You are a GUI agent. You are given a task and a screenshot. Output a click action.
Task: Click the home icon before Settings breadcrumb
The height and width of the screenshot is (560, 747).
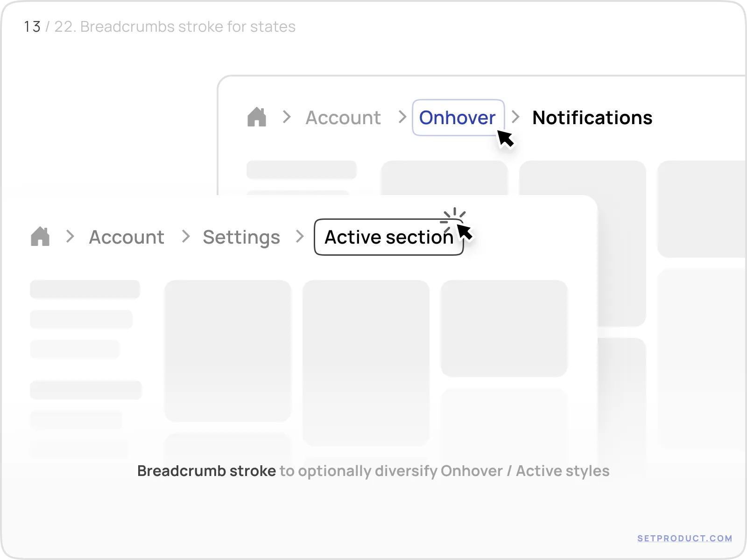[40, 237]
